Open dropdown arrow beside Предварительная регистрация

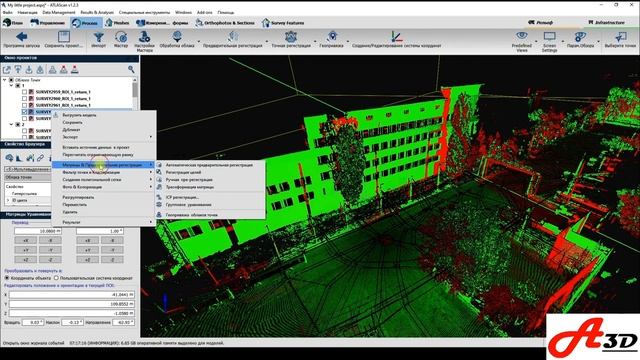pos(267,42)
